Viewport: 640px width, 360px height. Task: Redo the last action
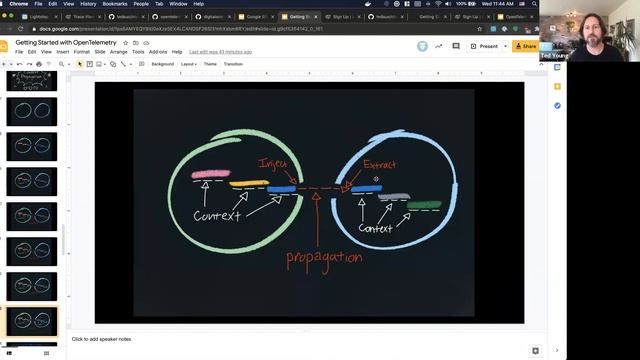click(29, 64)
